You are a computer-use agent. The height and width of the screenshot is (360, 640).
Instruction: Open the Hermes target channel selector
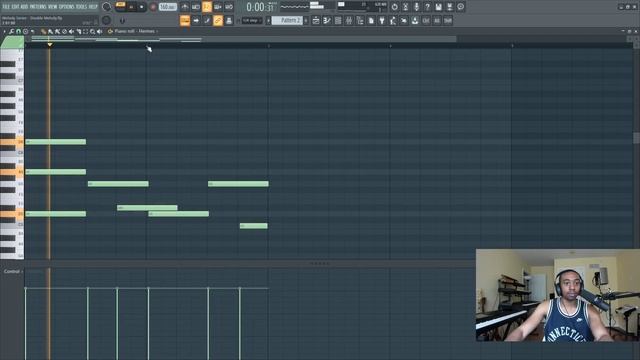pos(147,31)
